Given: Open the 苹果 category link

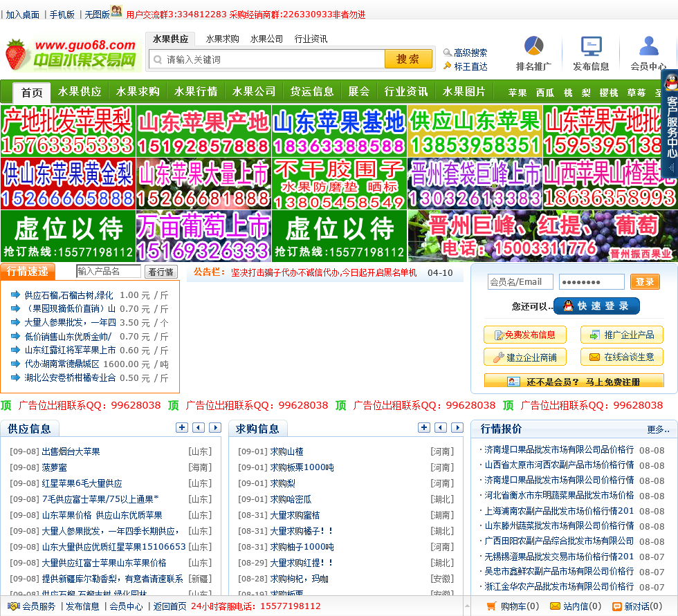Looking at the screenshot, I should tap(517, 93).
